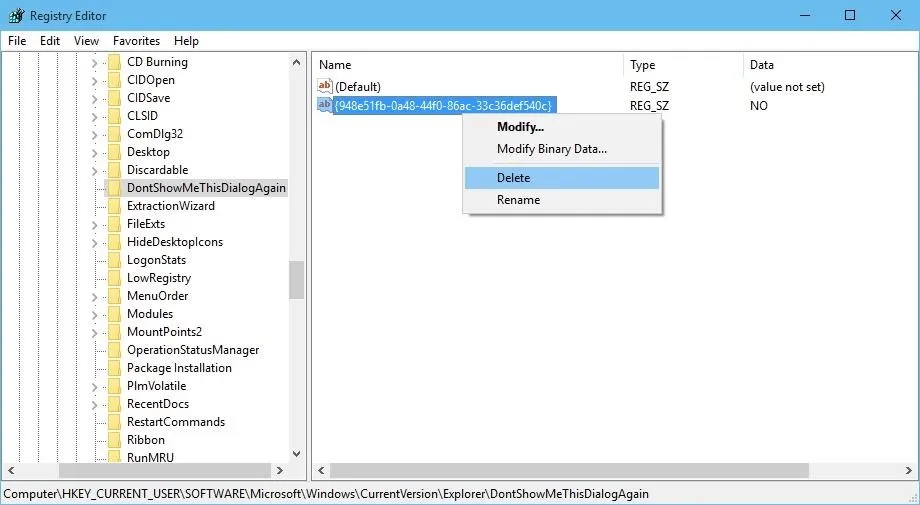Click the Registry Editor app icon in the title bar
Screen dimensions: 920x505
pos(16,15)
